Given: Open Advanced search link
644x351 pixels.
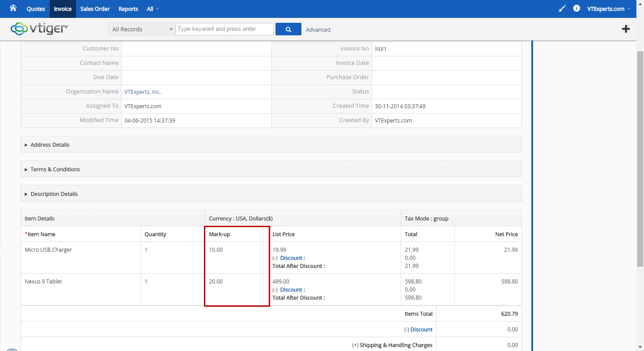Looking at the screenshot, I should (318, 30).
